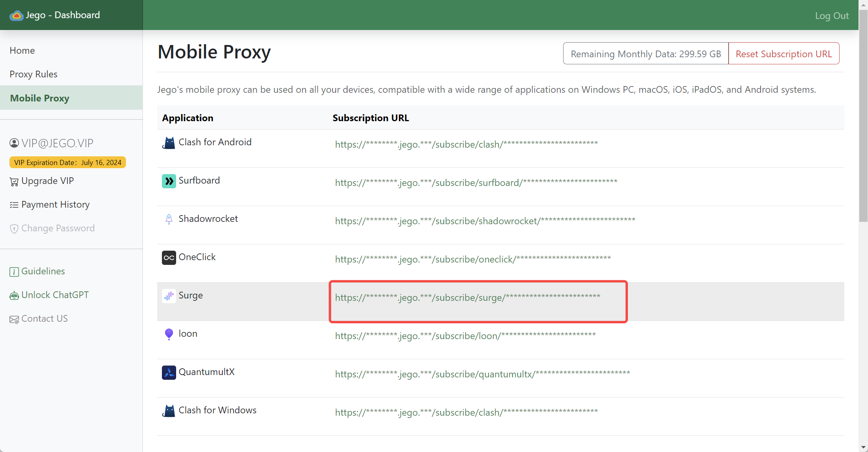The width and height of the screenshot is (868, 452).
Task: Click Log Out in the header
Action: [832, 15]
